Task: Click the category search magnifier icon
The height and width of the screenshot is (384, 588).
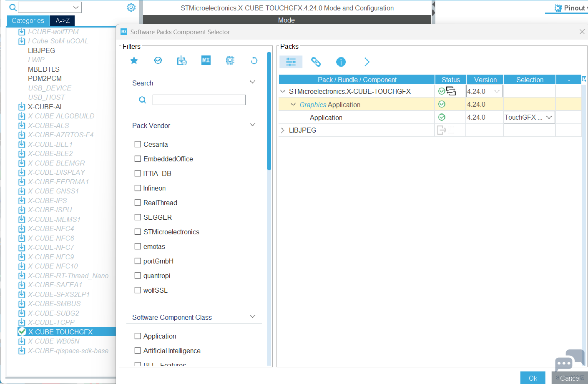Action: [x=13, y=8]
